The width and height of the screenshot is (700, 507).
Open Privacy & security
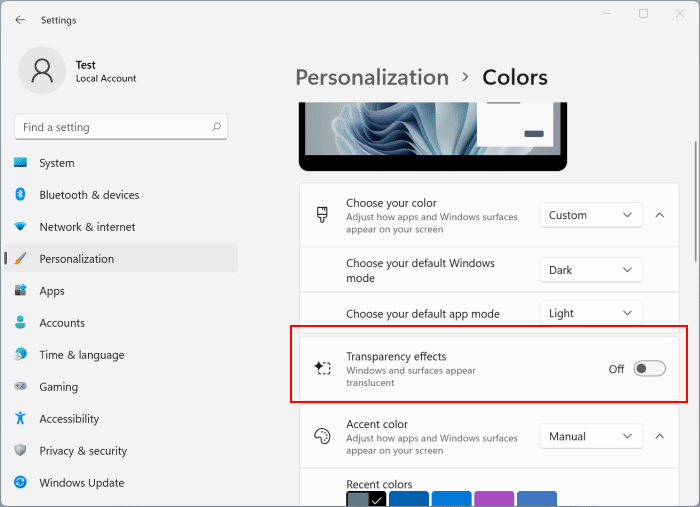(x=121, y=450)
